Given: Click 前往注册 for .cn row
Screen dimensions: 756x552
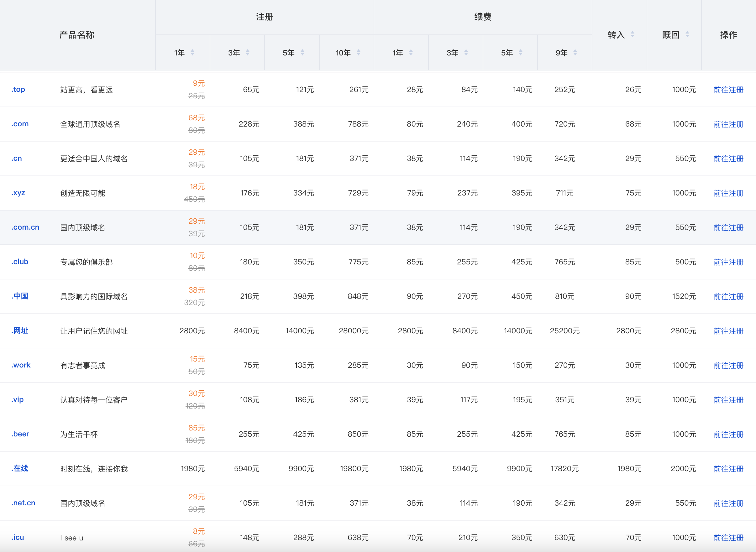Looking at the screenshot, I should coord(729,159).
